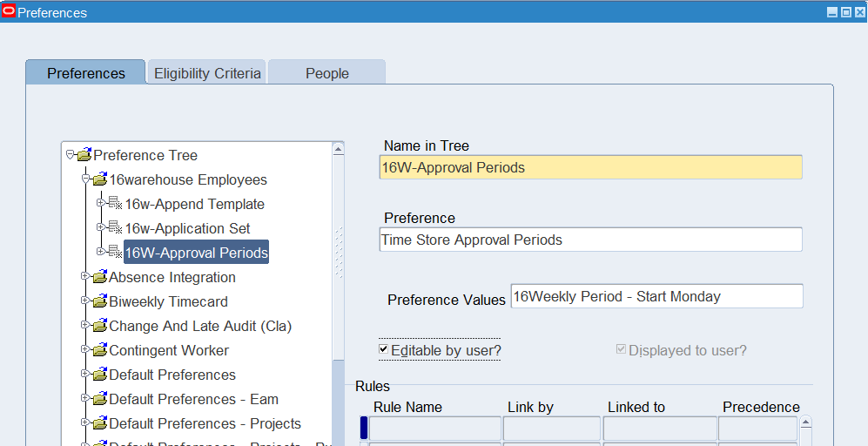The width and height of the screenshot is (868, 446).
Task: Collapse the 16warehouse Employees tree node
Action: (85, 179)
